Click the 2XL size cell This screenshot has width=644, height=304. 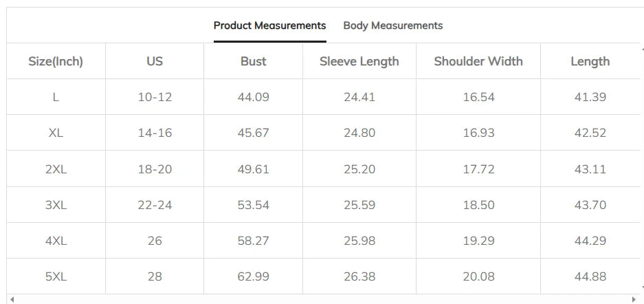point(56,169)
